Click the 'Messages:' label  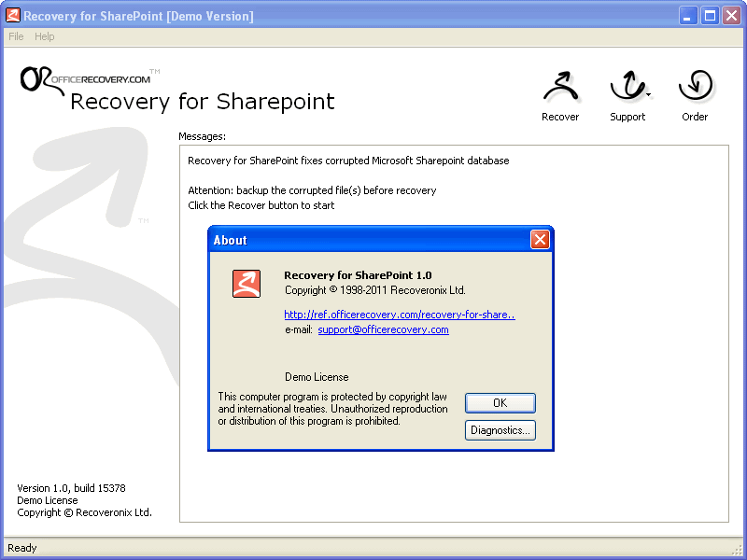[202, 136]
